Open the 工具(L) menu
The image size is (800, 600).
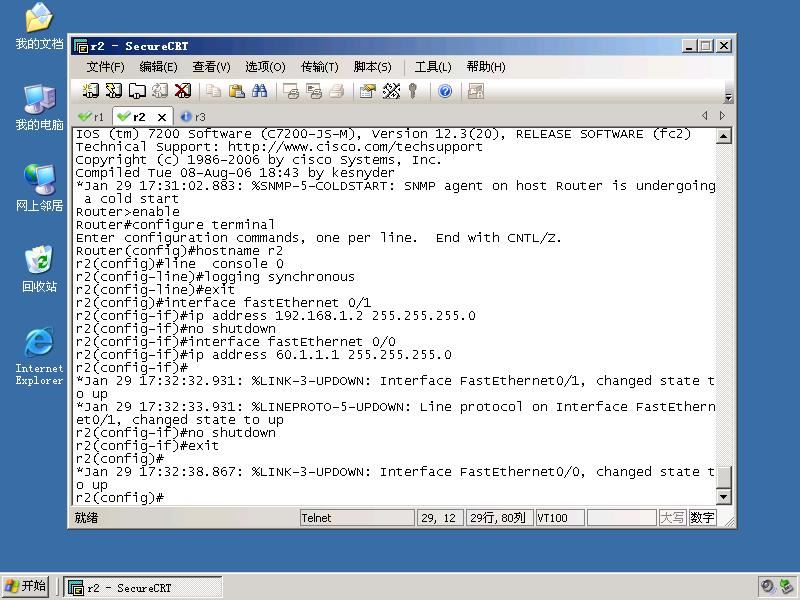click(x=433, y=67)
